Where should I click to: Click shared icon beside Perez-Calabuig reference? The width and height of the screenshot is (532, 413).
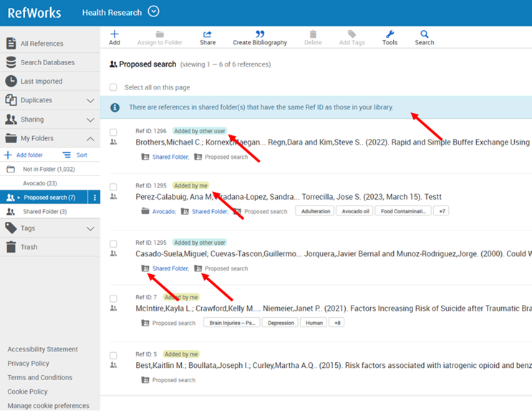[x=113, y=197]
